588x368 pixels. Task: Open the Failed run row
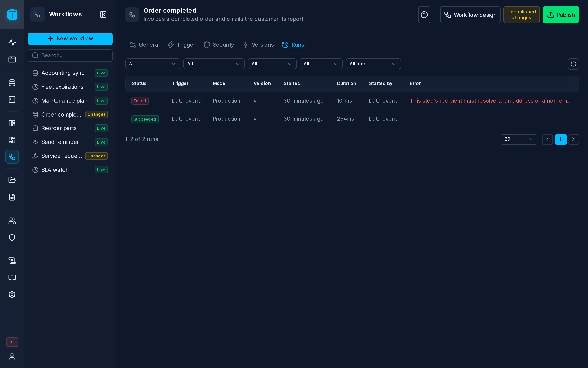tap(352, 101)
